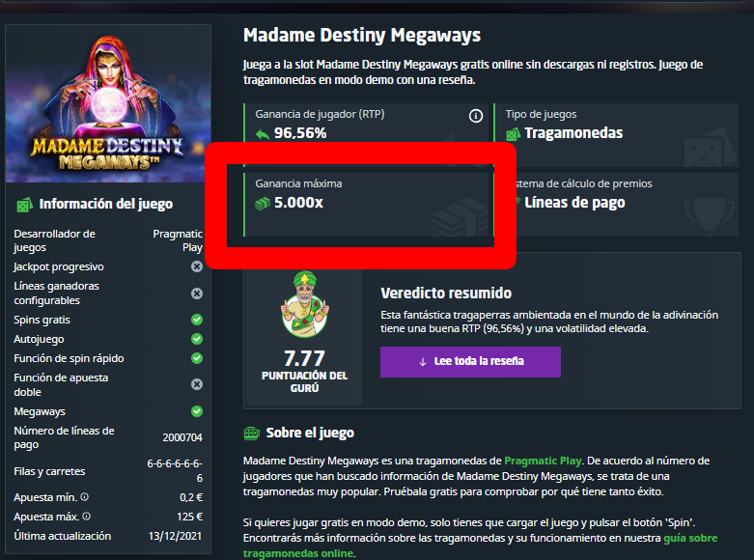Click the Tragamonedas dice icon
The height and width of the screenshot is (560, 754).
click(x=513, y=134)
